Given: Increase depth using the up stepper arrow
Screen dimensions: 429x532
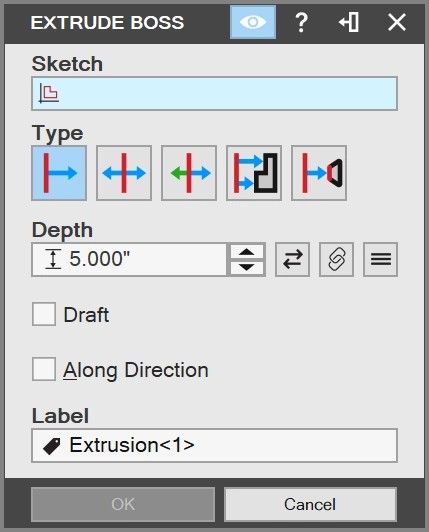Looking at the screenshot, I should pos(247,252).
